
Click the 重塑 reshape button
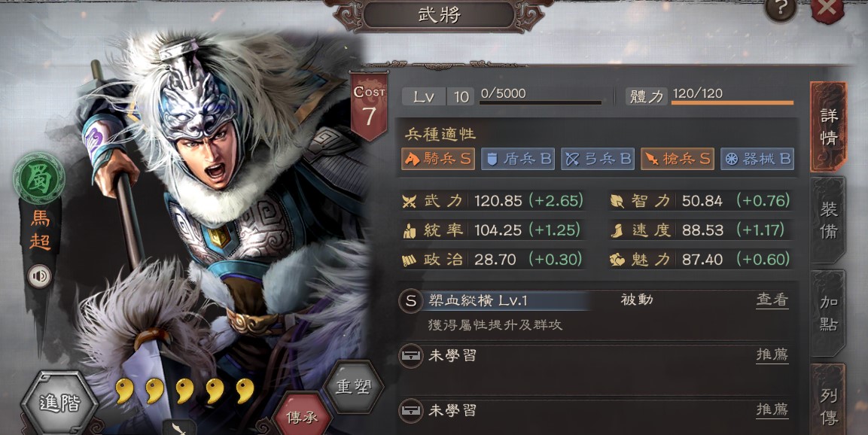click(x=353, y=386)
